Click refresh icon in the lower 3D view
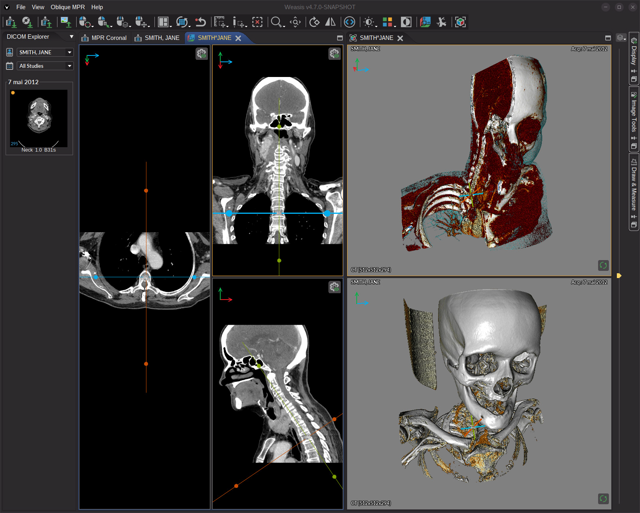 pos(603,498)
